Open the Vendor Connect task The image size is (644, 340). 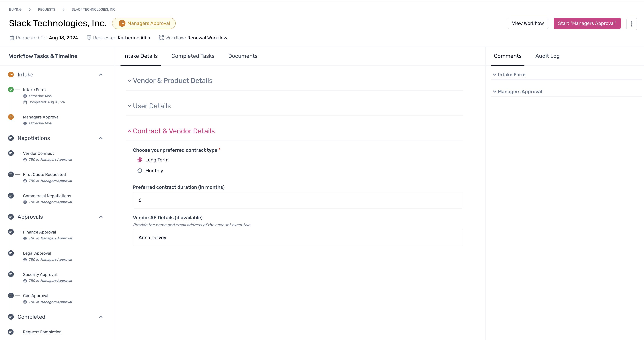pos(38,153)
